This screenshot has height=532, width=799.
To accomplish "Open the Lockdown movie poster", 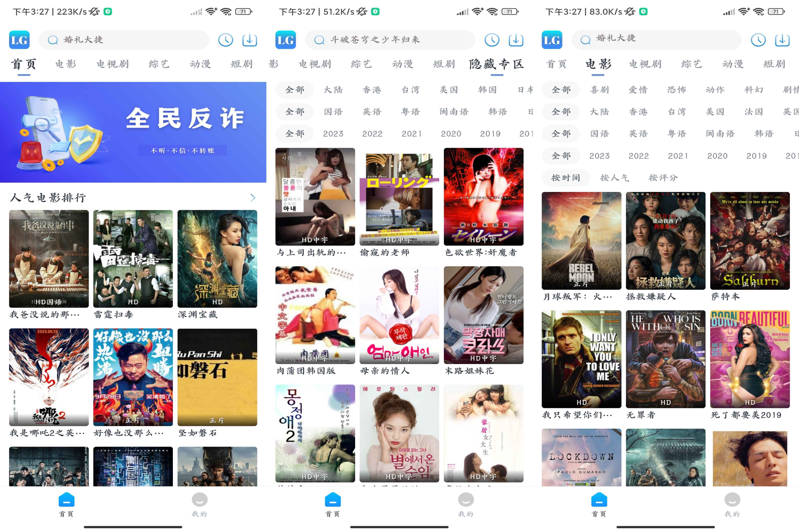I will 581,457.
